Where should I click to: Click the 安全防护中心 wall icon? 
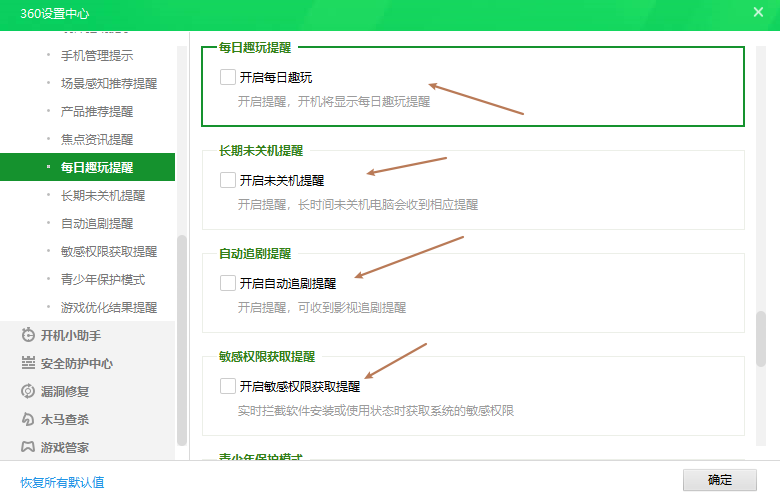[x=28, y=363]
